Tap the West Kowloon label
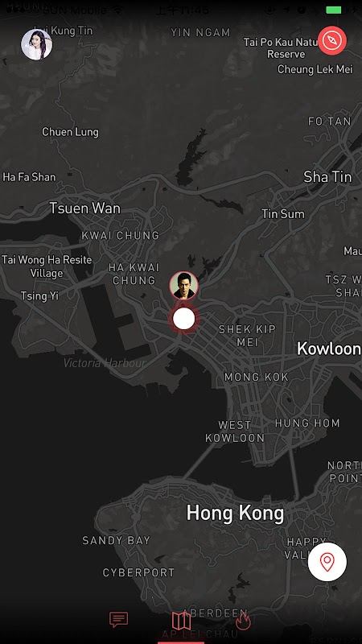Screen dimensions: 362x644 [235, 431]
